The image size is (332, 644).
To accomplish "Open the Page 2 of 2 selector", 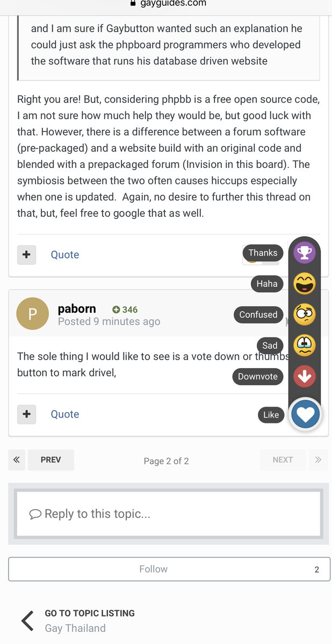I will click(166, 461).
